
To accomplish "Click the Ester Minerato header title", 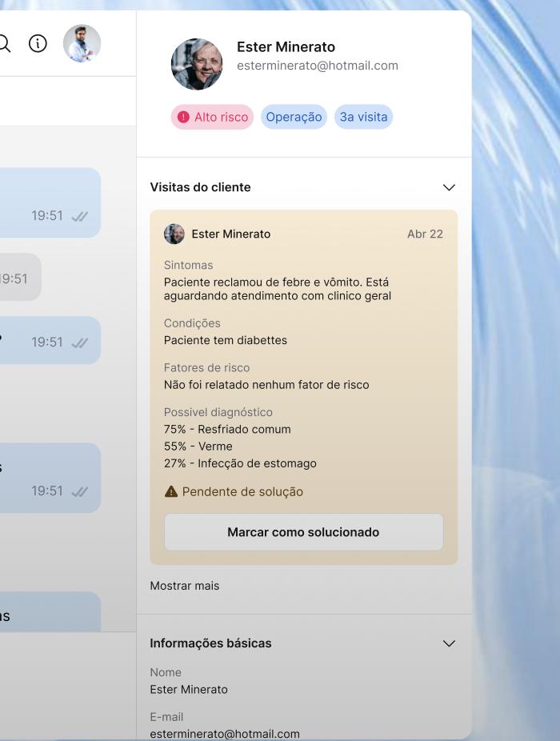I will click(286, 46).
